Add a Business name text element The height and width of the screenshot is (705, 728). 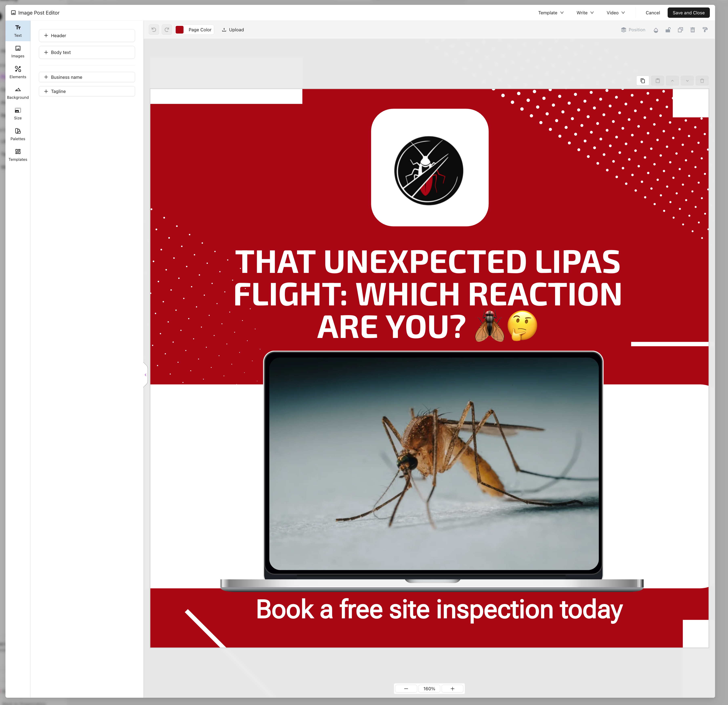87,77
